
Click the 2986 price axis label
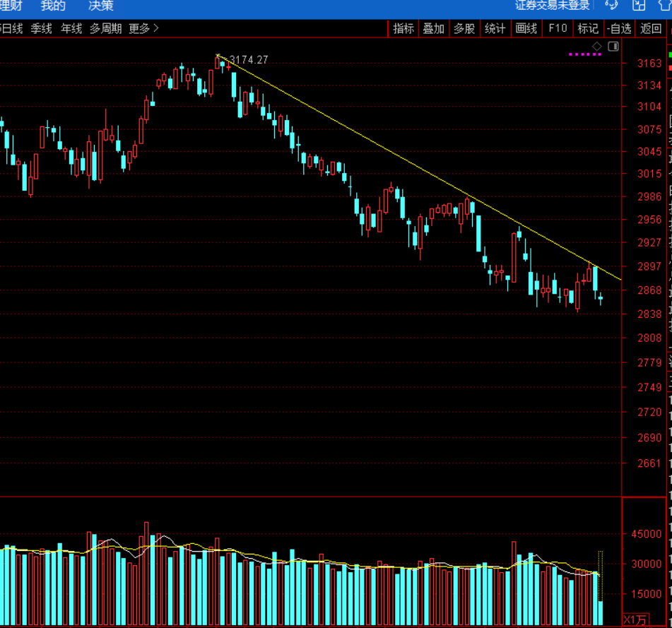click(649, 196)
